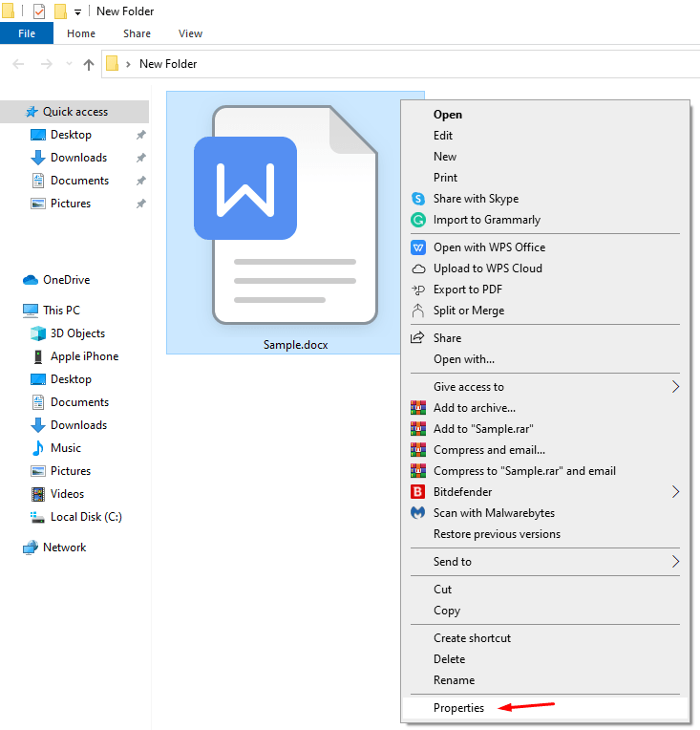Select the Sample.docx file thumbnail

pyautogui.click(x=286, y=215)
